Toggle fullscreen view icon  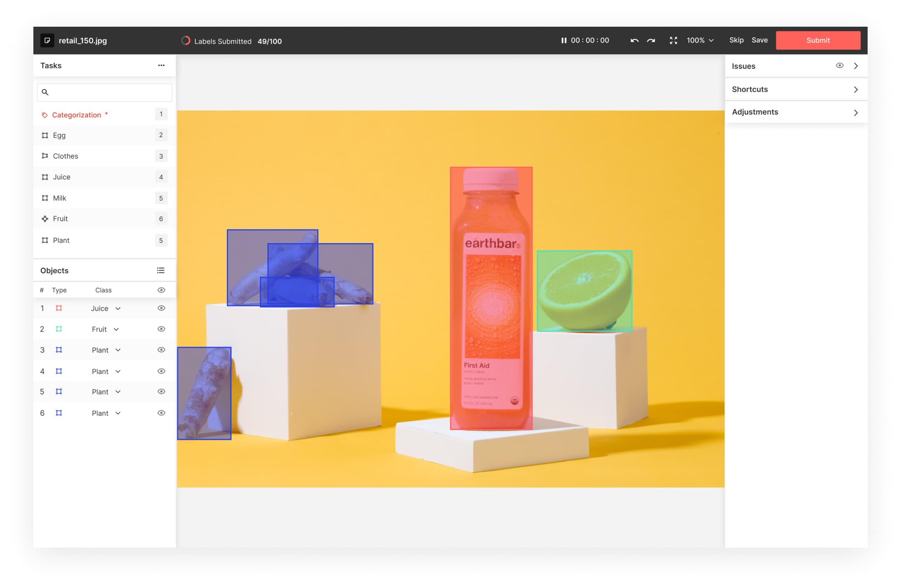[673, 40]
